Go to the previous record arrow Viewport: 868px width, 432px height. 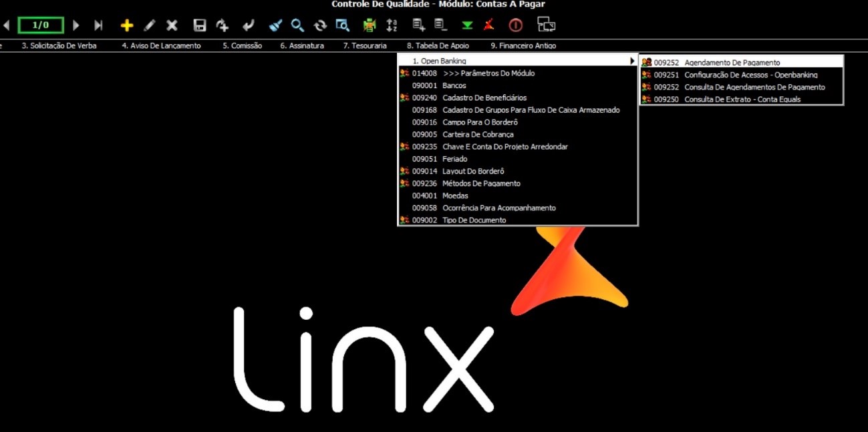(x=6, y=25)
